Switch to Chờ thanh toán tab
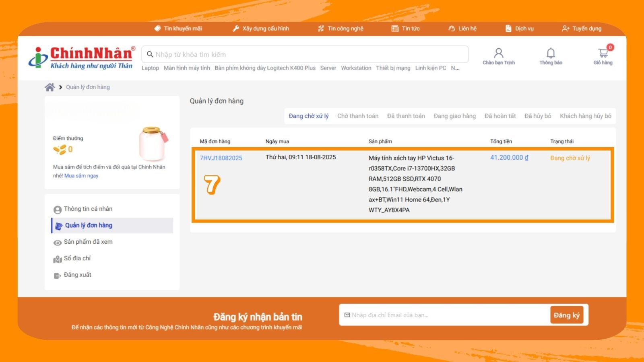The image size is (644, 362). click(x=358, y=116)
